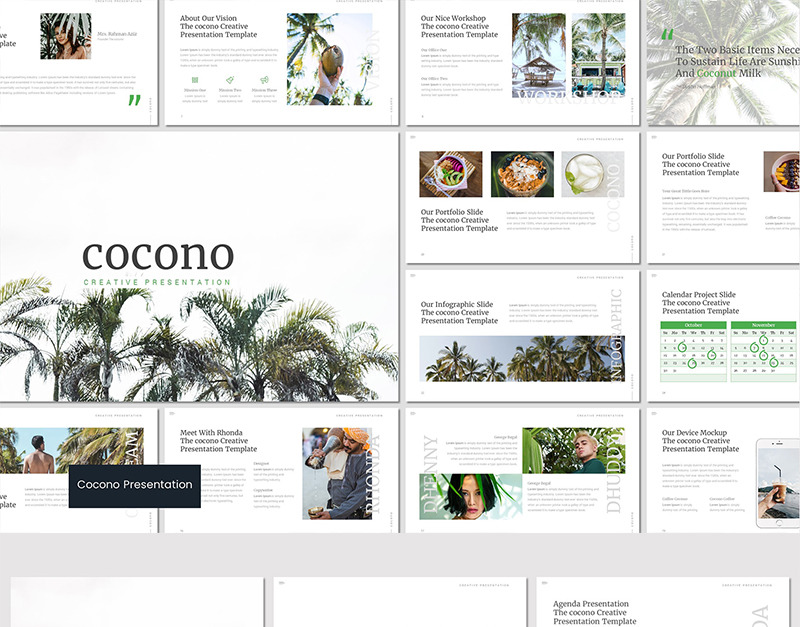Click the circled date in the October calendar

coord(682,347)
